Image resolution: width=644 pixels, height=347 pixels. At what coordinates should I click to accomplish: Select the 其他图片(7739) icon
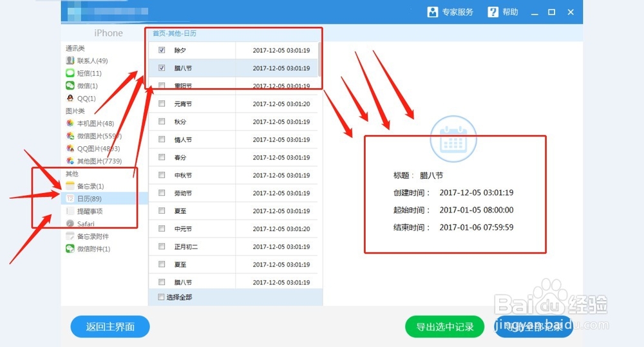pyautogui.click(x=70, y=161)
